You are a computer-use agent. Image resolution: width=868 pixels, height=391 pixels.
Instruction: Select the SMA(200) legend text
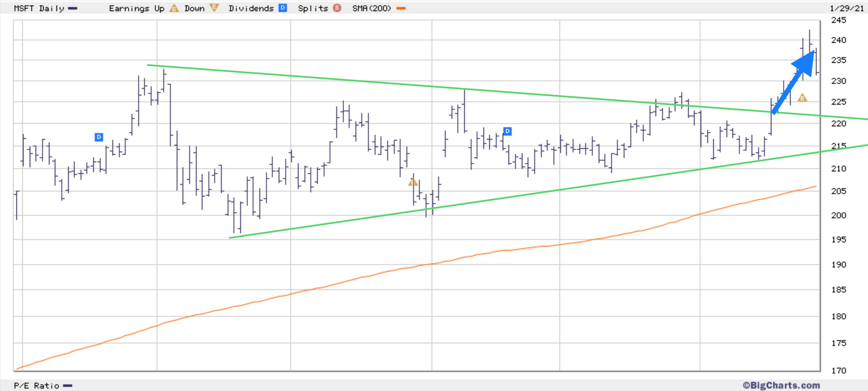click(371, 8)
